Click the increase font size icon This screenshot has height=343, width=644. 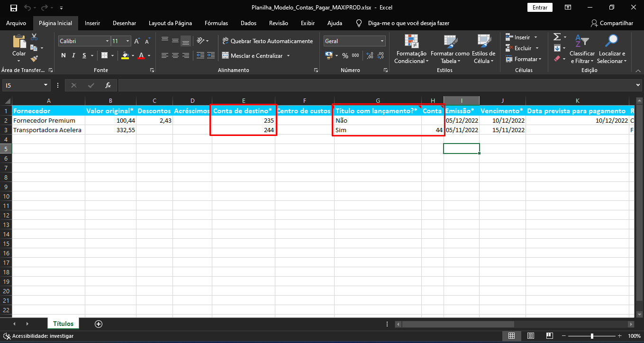click(136, 41)
